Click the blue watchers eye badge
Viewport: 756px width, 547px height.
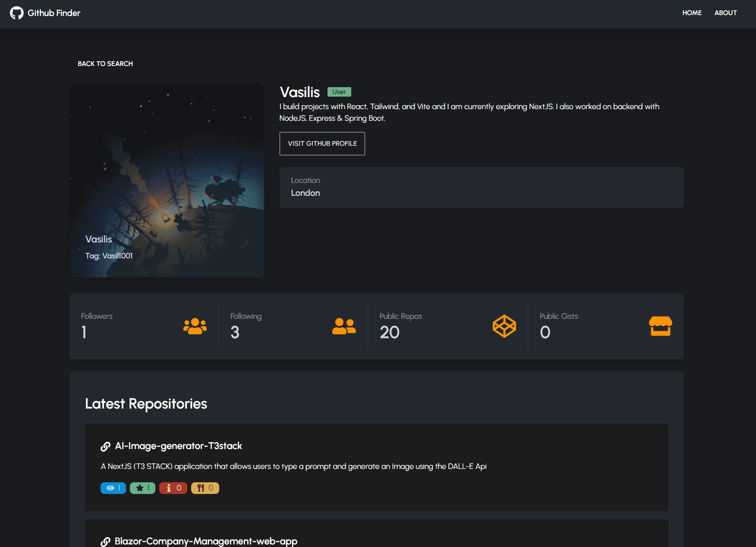click(x=113, y=488)
